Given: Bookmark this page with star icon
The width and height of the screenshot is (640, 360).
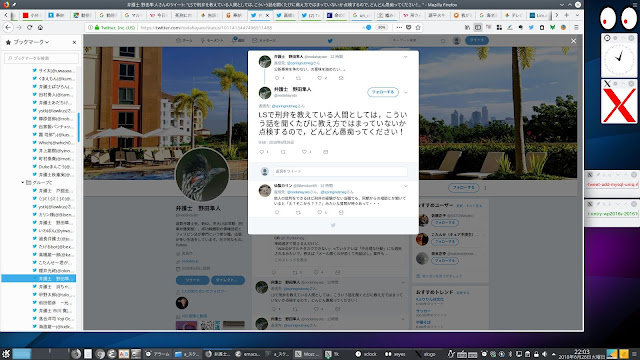Looking at the screenshot, I should [418, 27].
